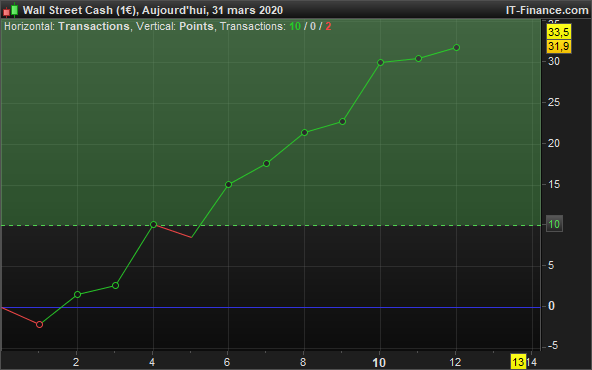This screenshot has width=592, height=370.
Task: Click the candlestick chart icon in the title bar
Action: (x=11, y=10)
